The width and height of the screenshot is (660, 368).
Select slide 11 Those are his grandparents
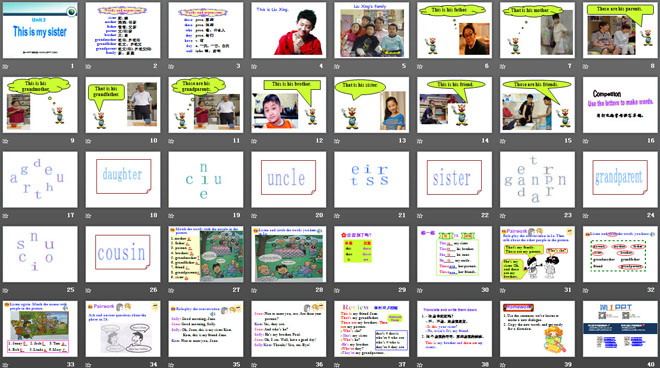206,105
